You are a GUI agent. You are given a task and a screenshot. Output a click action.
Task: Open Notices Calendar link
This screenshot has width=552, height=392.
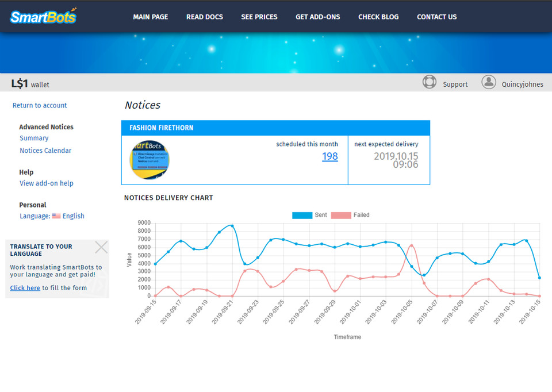tap(45, 150)
